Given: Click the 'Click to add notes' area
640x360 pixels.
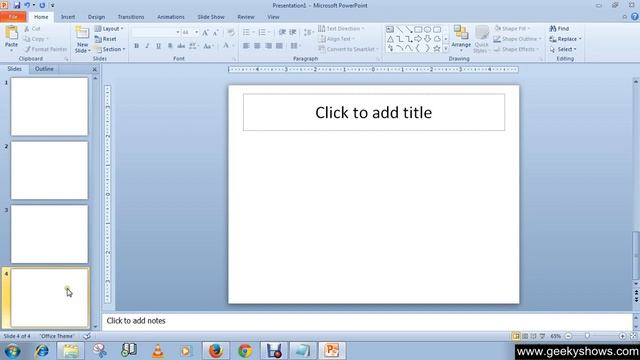Looking at the screenshot, I should click(x=367, y=321).
